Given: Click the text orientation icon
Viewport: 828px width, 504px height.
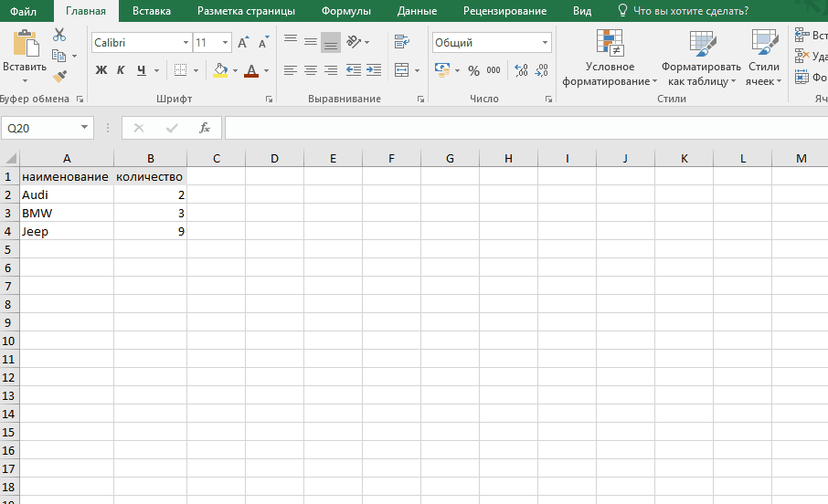Looking at the screenshot, I should 354,42.
